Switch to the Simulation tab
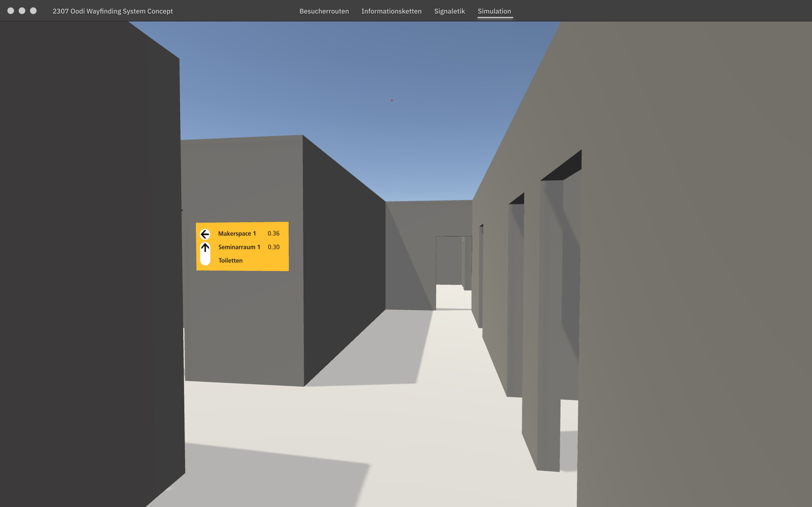 point(495,11)
